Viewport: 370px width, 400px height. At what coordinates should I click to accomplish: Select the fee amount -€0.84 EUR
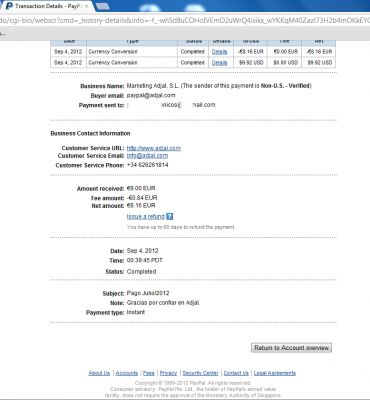tap(142, 198)
